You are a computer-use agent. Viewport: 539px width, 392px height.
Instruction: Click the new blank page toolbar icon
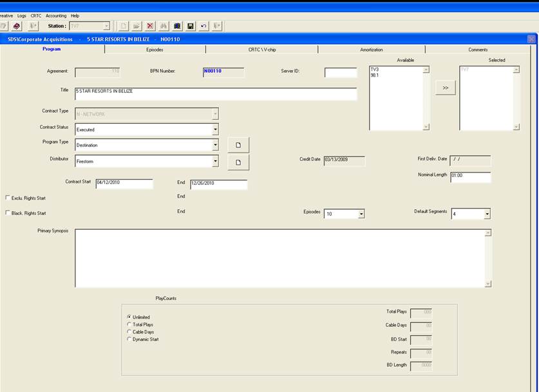(124, 26)
